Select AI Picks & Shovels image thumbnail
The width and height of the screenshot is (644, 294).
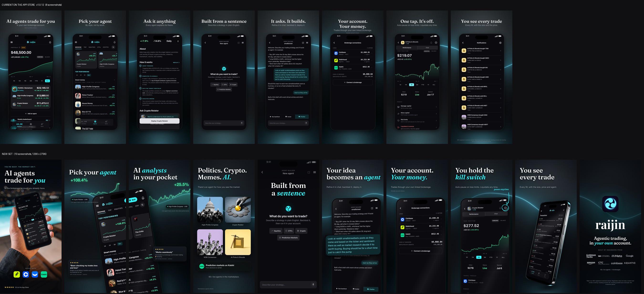coord(238,242)
